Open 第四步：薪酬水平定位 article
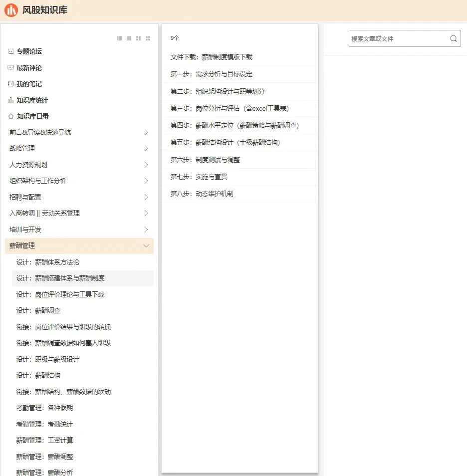This screenshot has width=467, height=476. (x=234, y=125)
